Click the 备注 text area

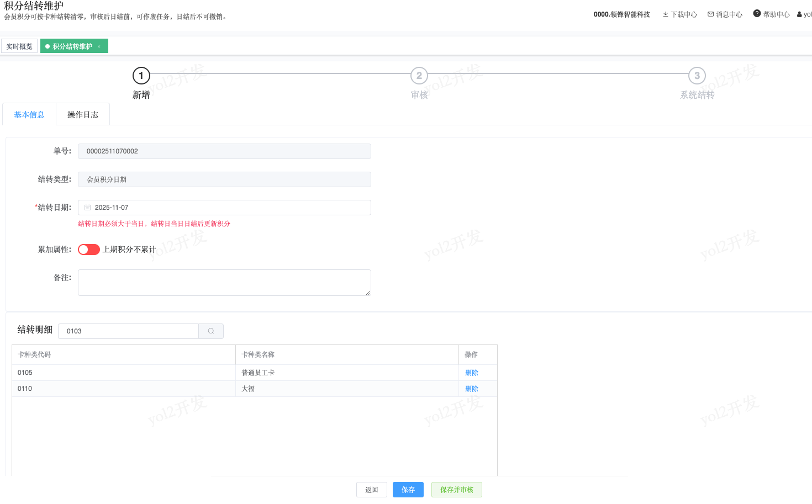point(224,283)
